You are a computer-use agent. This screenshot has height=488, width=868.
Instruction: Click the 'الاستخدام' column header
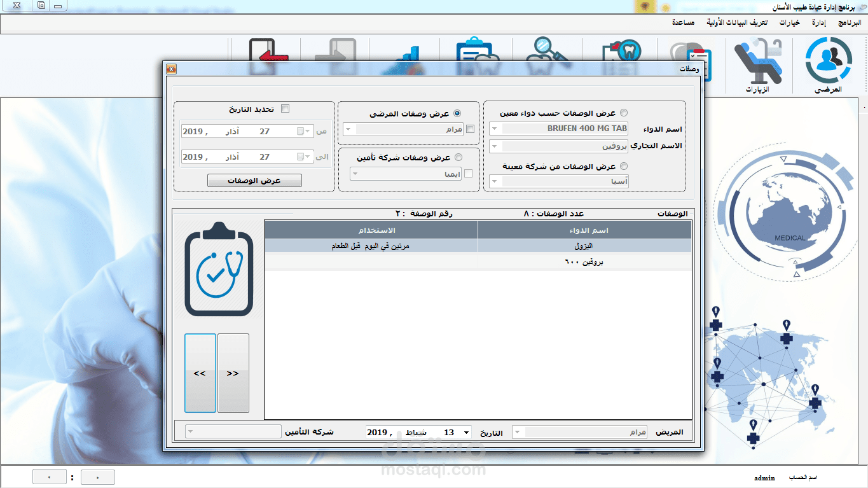tap(371, 230)
